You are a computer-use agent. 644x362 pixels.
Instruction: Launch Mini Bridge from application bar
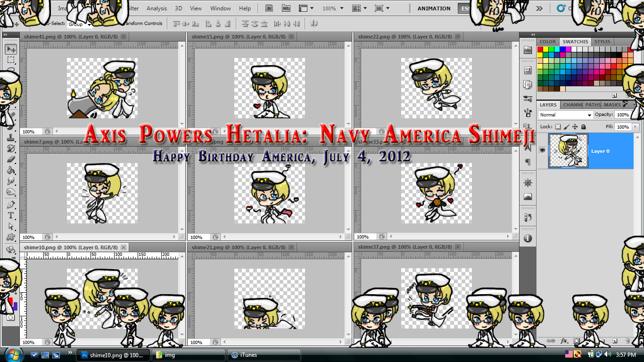286,8
